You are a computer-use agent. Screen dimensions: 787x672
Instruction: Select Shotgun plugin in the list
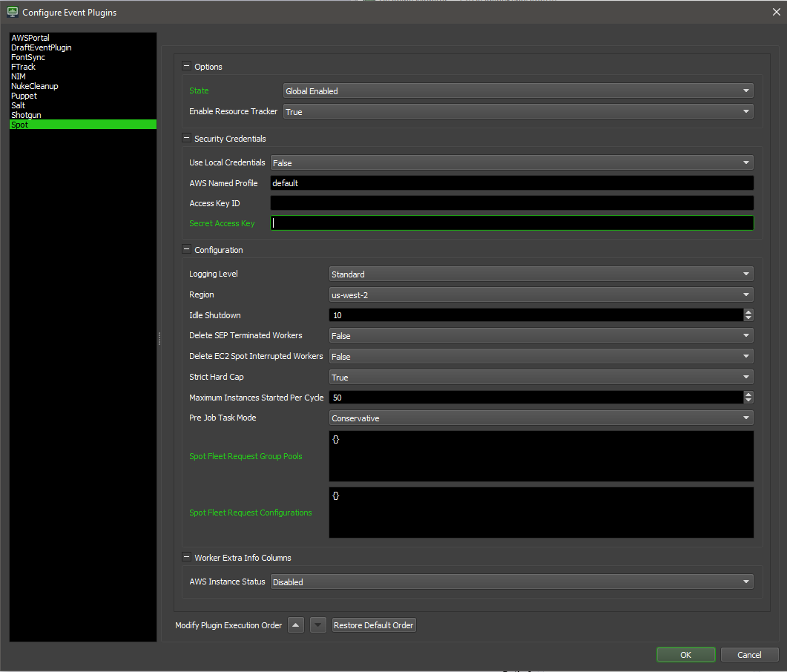(x=26, y=115)
